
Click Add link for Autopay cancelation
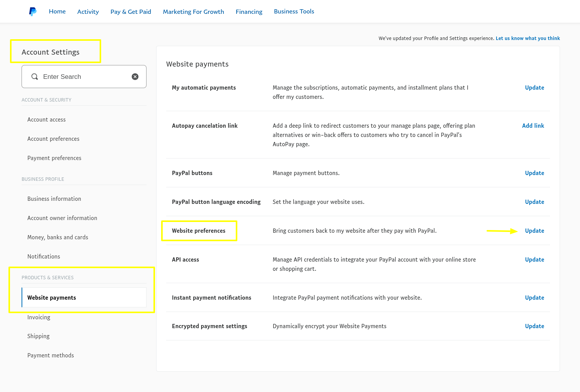coord(533,126)
